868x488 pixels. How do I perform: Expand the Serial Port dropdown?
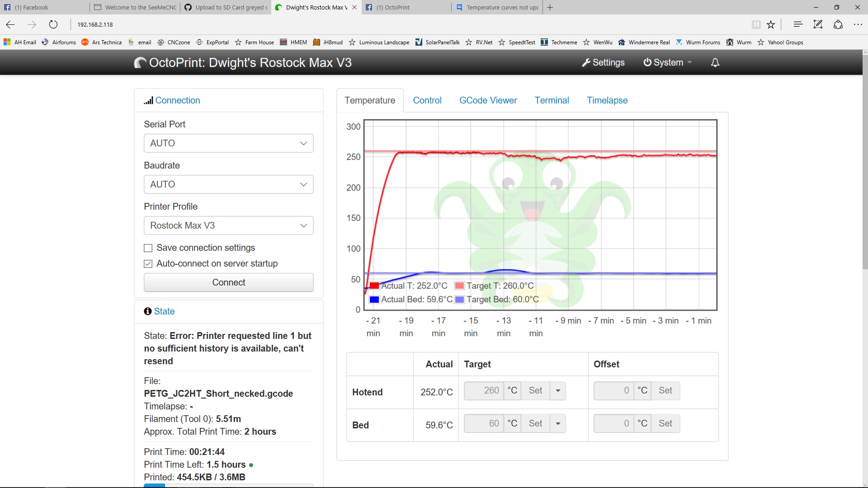[x=228, y=143]
